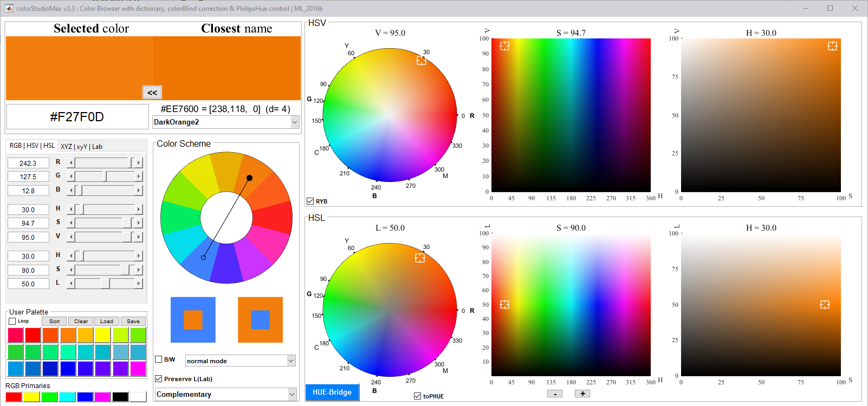The image size is (868, 406).
Task: Toggle the B/W checkbox
Action: tap(159, 359)
